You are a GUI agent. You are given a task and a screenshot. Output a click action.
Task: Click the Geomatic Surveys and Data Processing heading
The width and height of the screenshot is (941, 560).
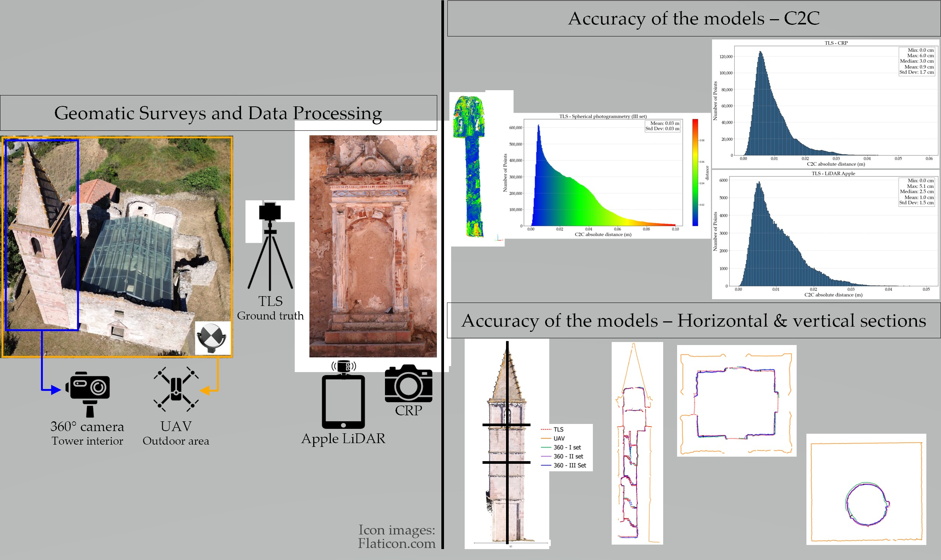pos(218,113)
